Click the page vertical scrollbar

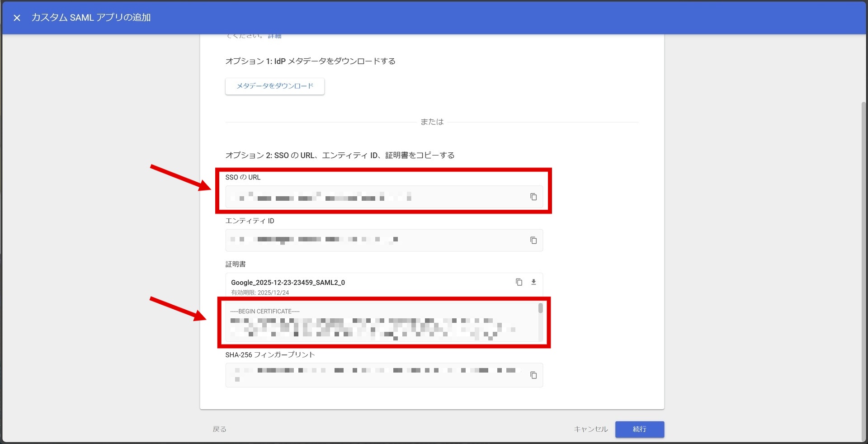click(863, 271)
